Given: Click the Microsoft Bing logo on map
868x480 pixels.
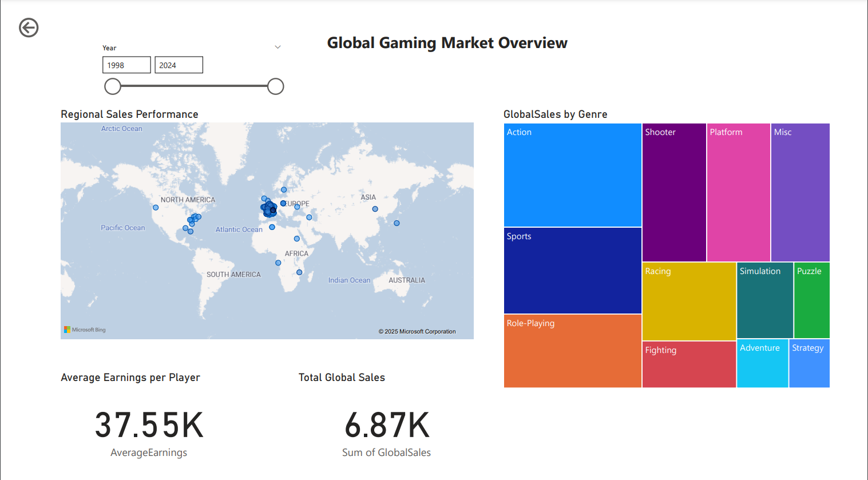Looking at the screenshot, I should pos(85,330).
